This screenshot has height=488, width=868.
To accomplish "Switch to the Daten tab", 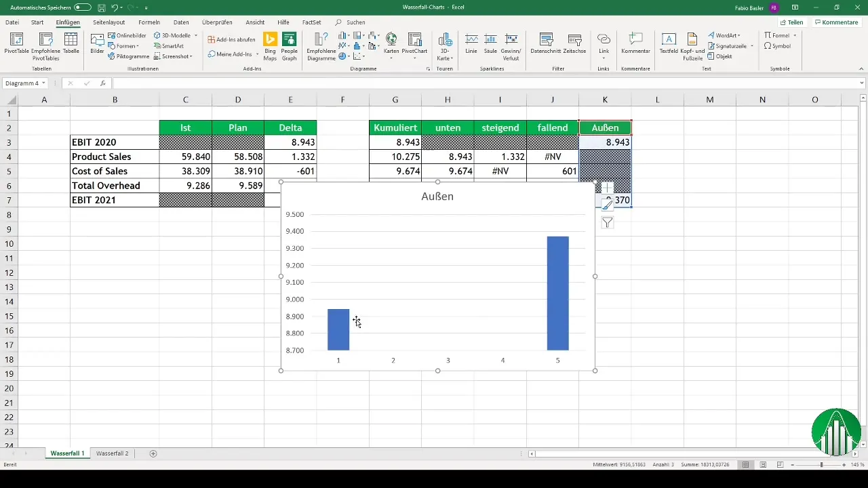I will click(x=181, y=22).
